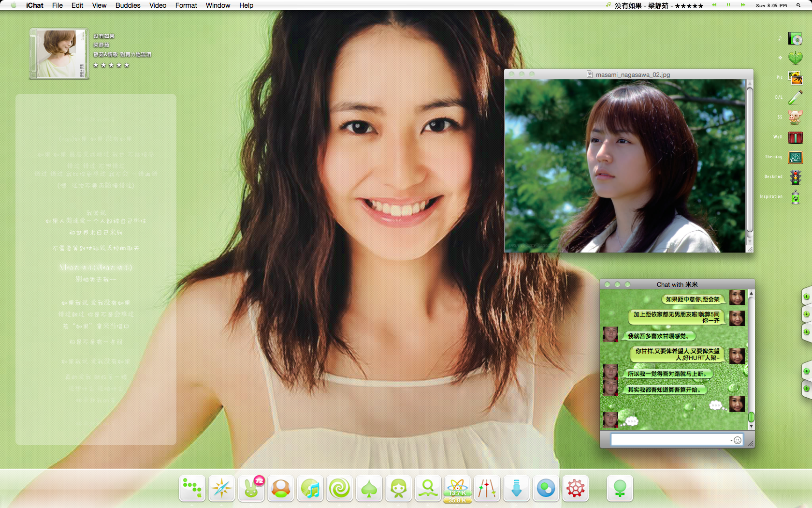Click the 'Chat with 米米' title bar
Viewport: 812px width, 508px height.
(677, 284)
